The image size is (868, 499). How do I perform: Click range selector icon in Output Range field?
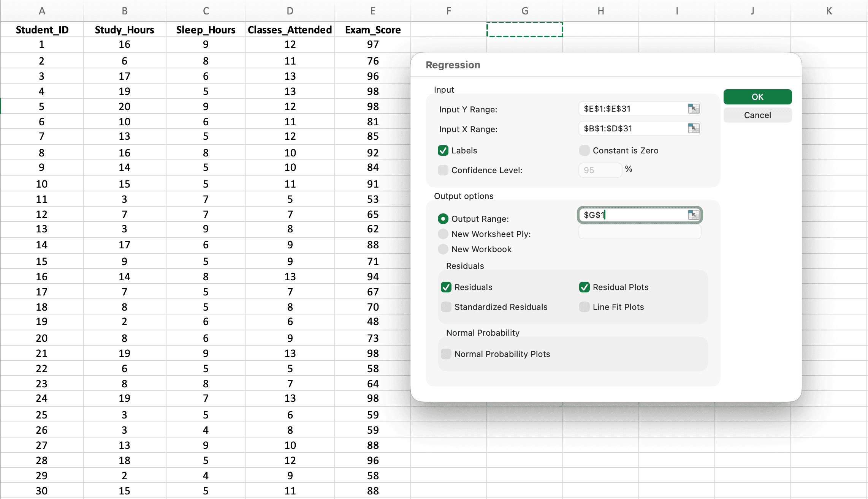point(694,215)
